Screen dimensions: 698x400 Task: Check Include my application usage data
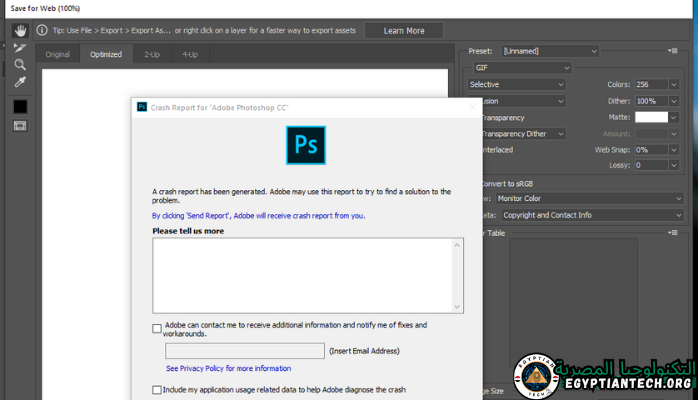157,390
